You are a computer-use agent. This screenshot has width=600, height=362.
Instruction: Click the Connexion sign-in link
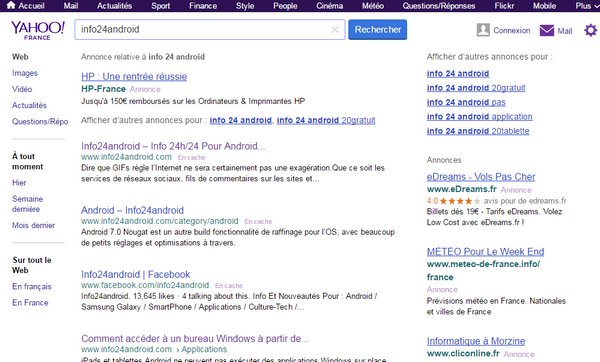(512, 30)
